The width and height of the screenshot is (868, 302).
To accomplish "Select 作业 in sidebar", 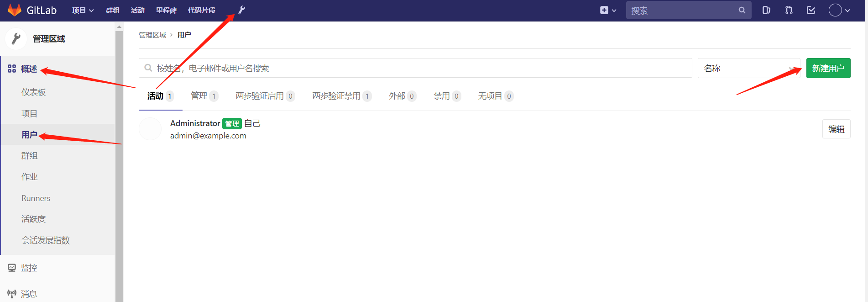I will pyautogui.click(x=29, y=176).
